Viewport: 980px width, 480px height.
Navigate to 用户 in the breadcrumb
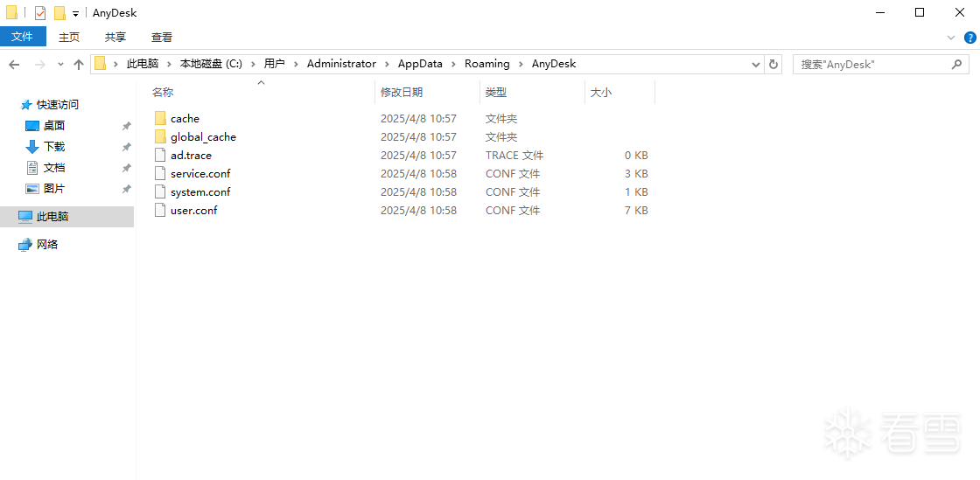(274, 64)
